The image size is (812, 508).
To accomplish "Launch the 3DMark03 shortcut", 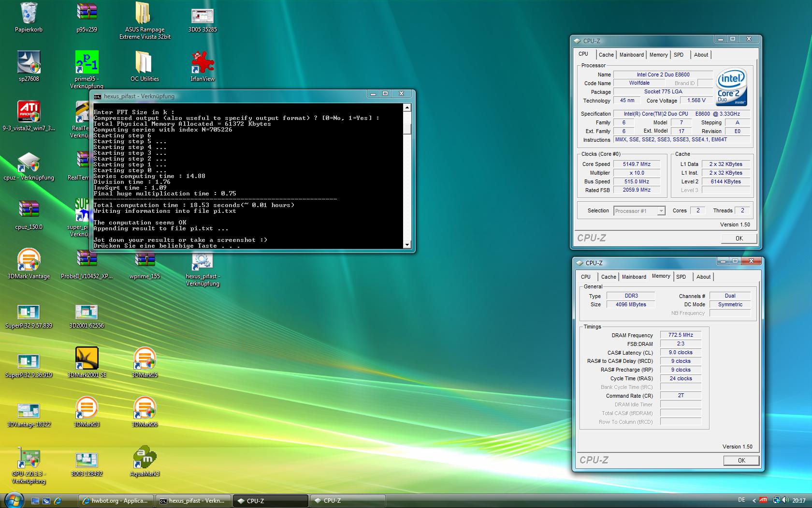I will coord(87,412).
